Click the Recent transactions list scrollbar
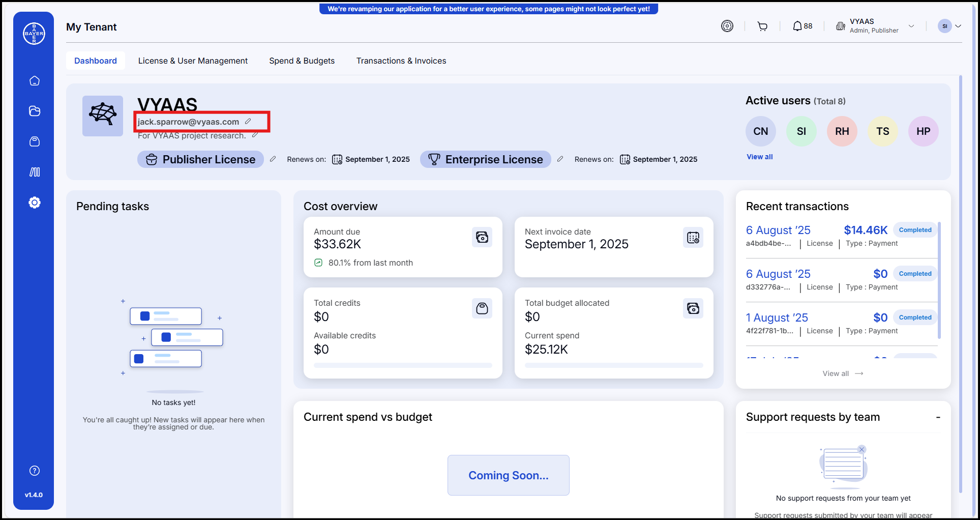Screen dimensions: 980x520 pos(939,280)
